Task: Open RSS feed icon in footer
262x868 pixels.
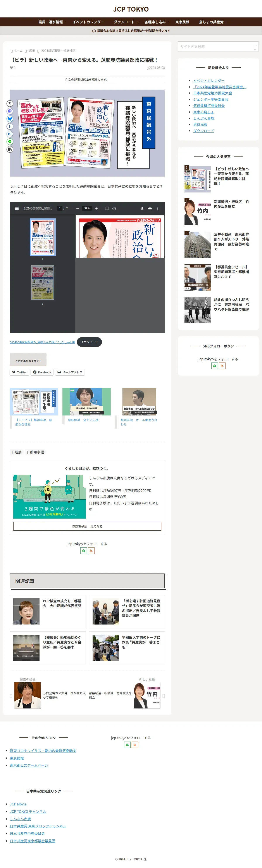Action: click(x=135, y=745)
